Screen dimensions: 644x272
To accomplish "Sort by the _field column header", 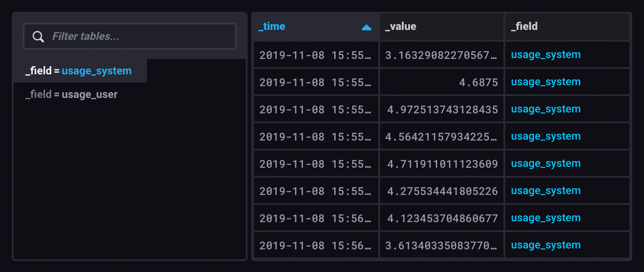I will coord(524,27).
